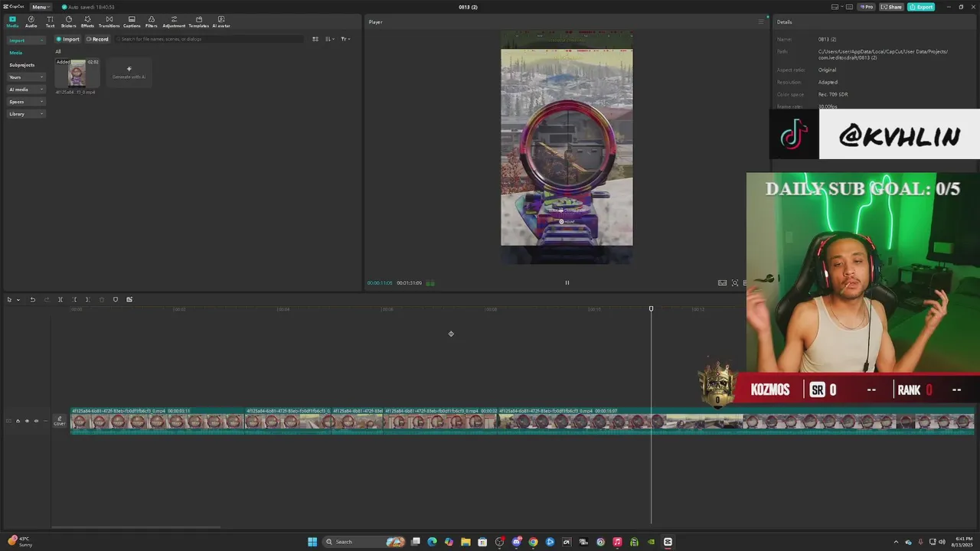Screen dimensions: 980x551
Task: Open the Filters panel
Action: click(151, 21)
